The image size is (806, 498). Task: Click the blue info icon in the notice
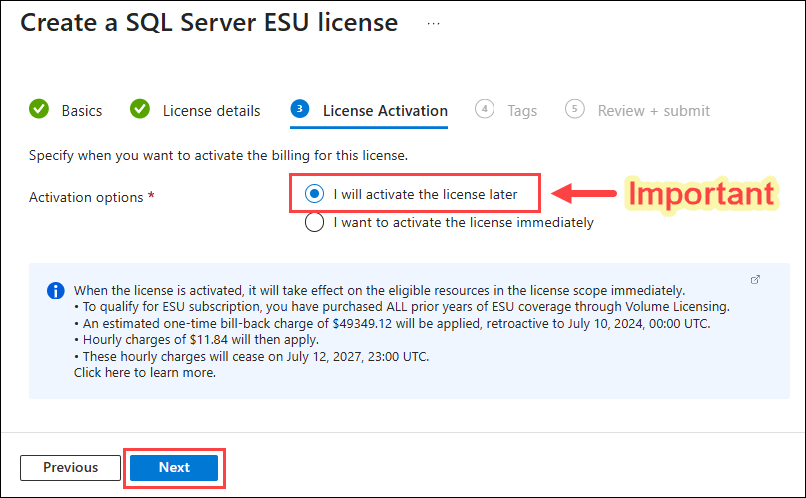click(x=56, y=291)
